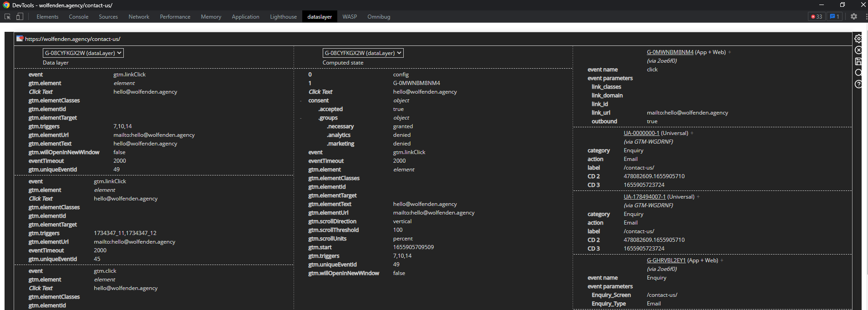Open the UA-178494007-1 tag link
868x310 pixels.
tap(645, 197)
